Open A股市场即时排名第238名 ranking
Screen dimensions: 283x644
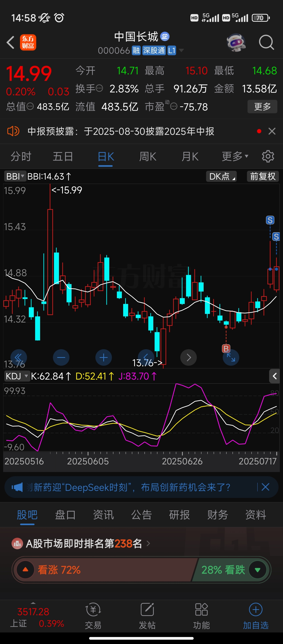[84, 544]
